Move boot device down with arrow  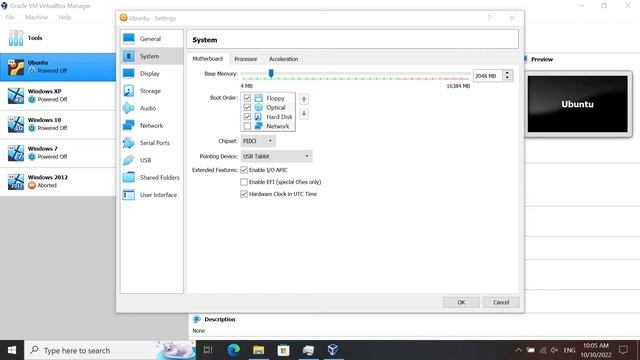coord(304,114)
